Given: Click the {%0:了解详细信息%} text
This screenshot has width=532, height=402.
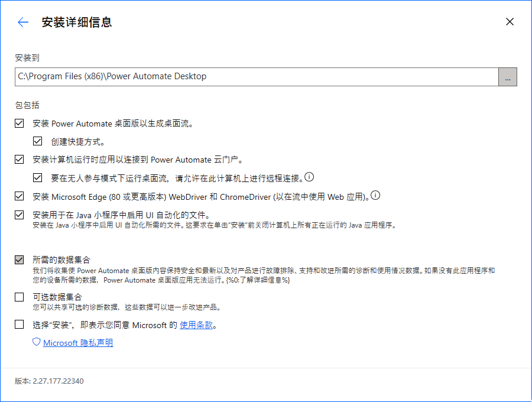Looking at the screenshot, I should [258, 280].
